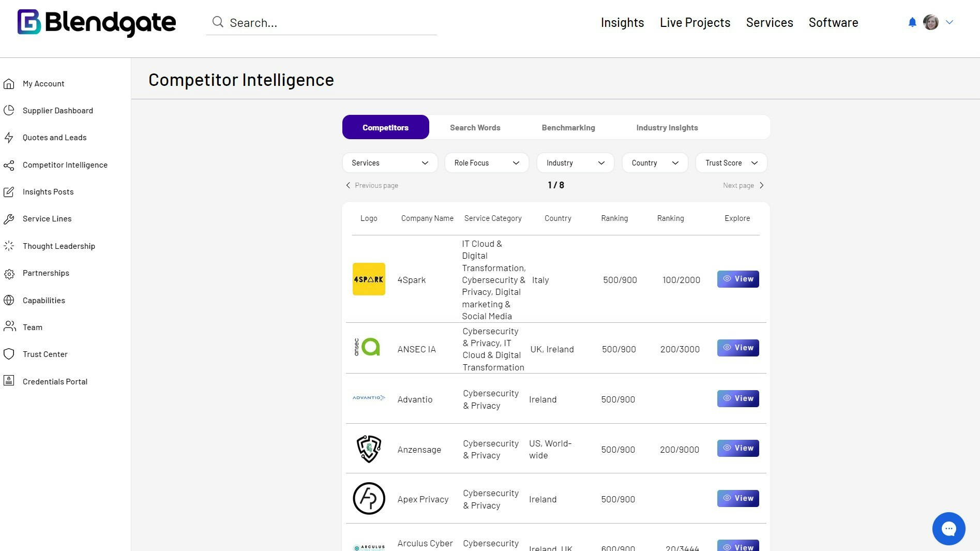This screenshot has height=551, width=980.
Task: Click the My Account home icon
Action: point(9,84)
